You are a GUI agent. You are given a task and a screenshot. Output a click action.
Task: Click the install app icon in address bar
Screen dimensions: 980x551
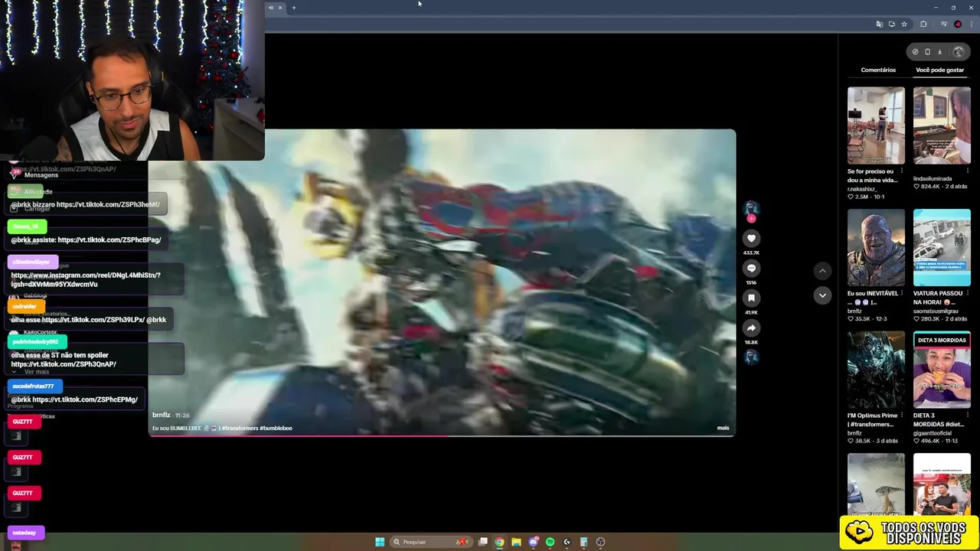point(891,24)
